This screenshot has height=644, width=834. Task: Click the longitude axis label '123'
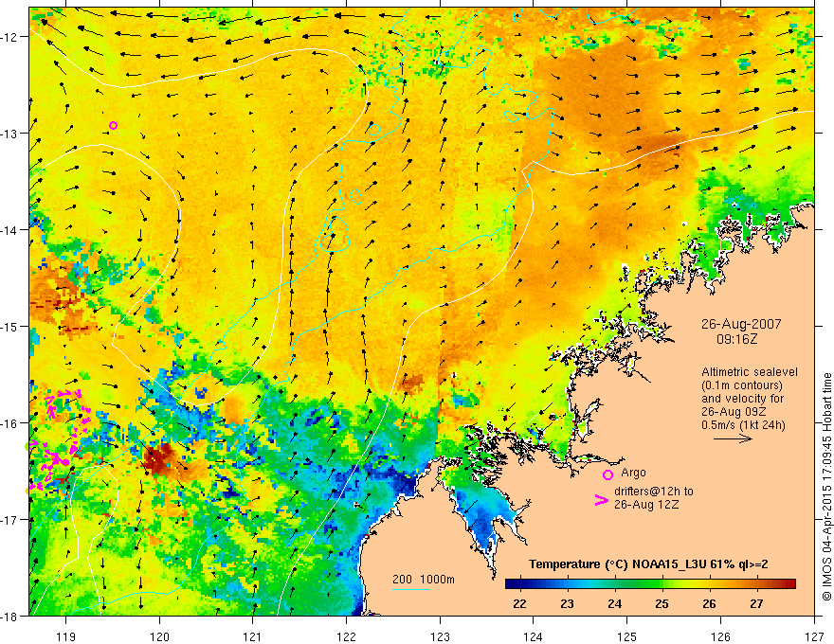click(x=440, y=636)
